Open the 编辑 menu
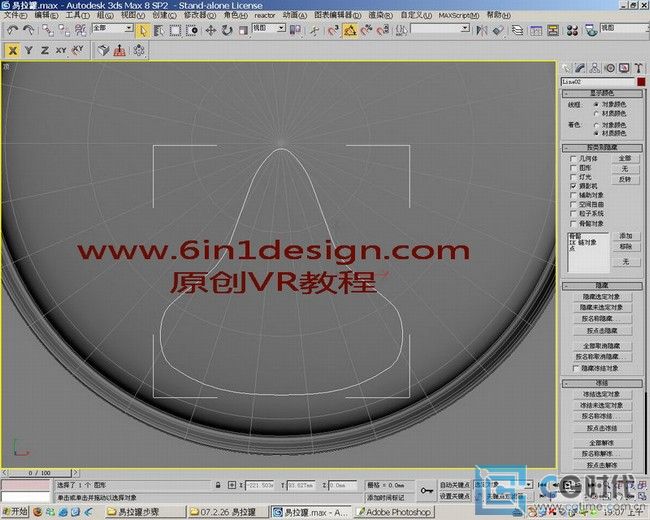Viewport: 650px width, 520px height. tap(46, 15)
